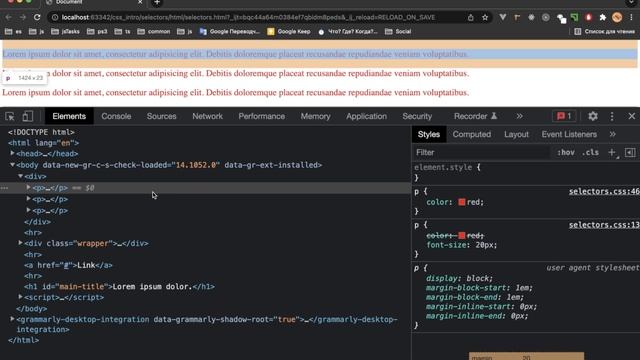Select the Elements tab

(x=69, y=116)
